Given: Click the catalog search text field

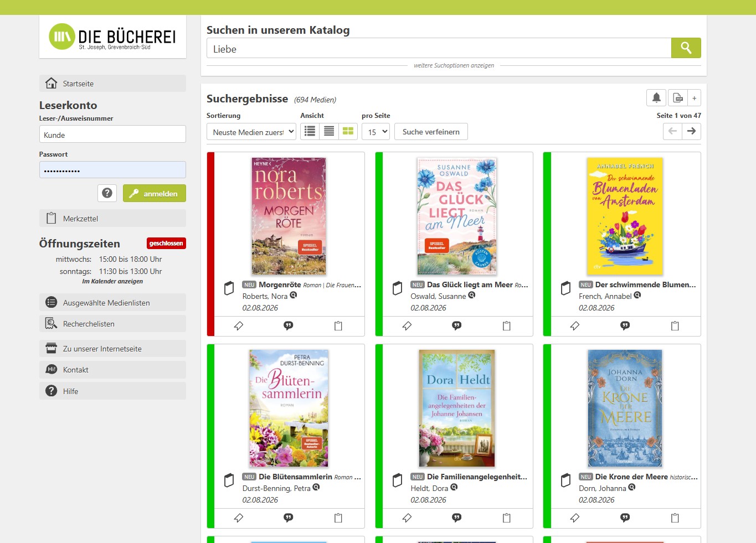Looking at the screenshot, I should 439,48.
